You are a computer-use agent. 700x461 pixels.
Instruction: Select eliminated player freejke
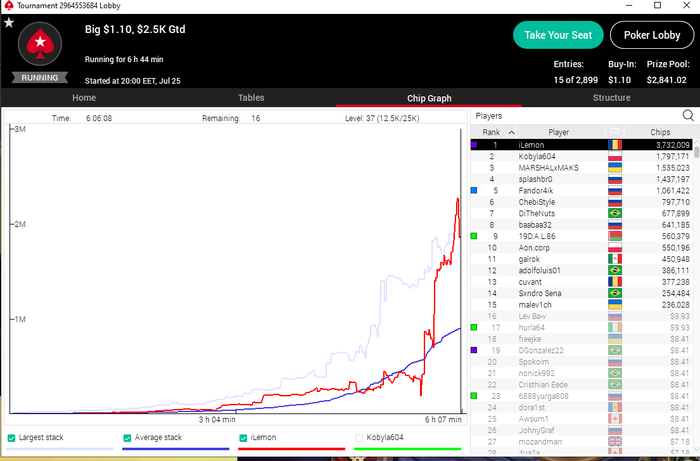582,339
